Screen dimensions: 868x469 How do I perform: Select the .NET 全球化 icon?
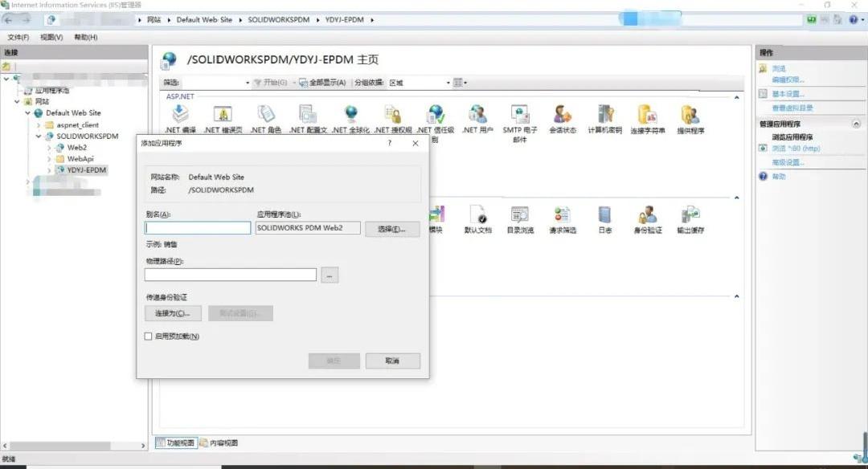351,116
